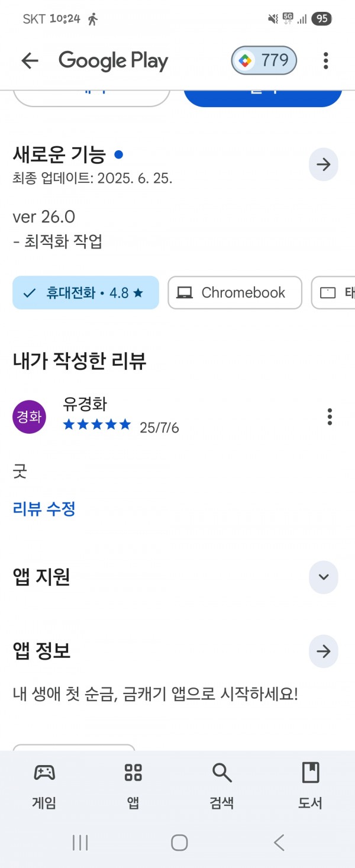The image size is (355, 868).
Task: Open review options menu for 유경화
Action: coord(330,417)
